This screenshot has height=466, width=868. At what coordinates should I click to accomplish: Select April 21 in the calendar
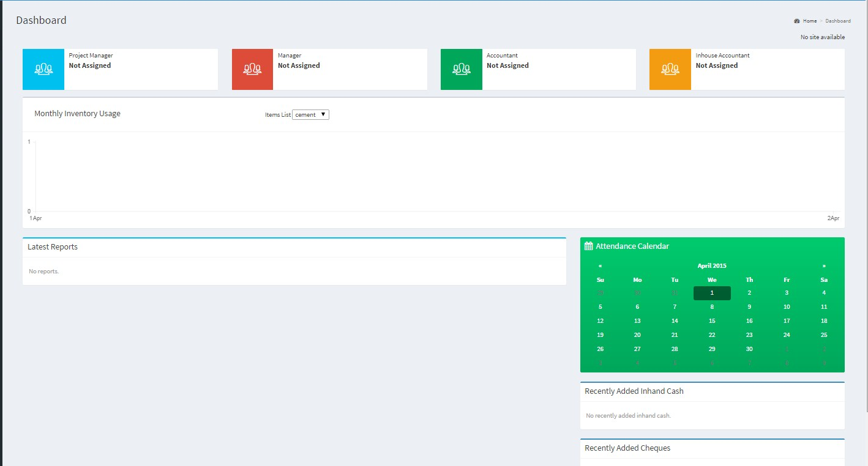tap(675, 335)
